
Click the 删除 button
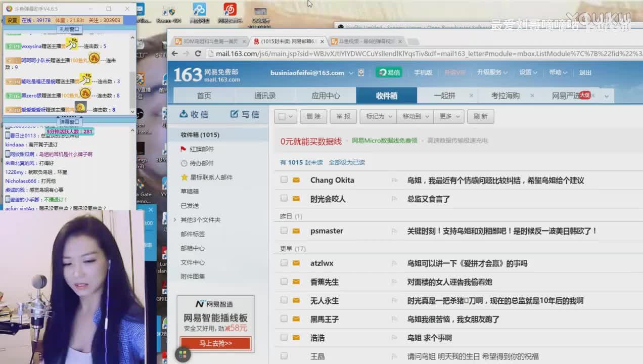tap(313, 117)
